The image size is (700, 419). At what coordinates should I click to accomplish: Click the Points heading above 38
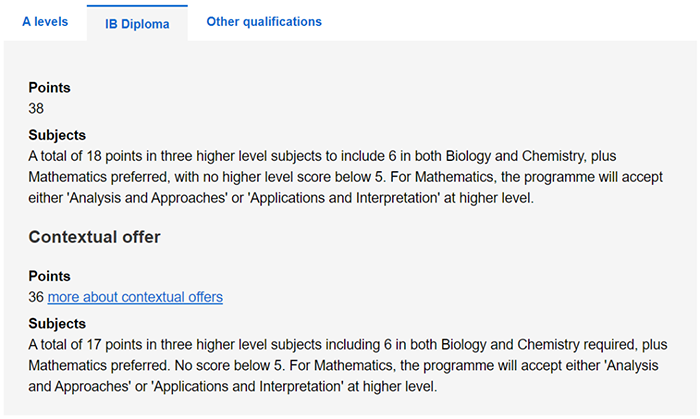(49, 87)
